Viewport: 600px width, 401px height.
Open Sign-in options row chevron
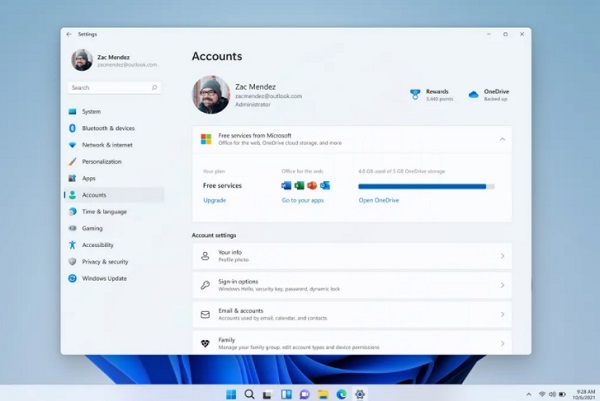[x=502, y=285]
